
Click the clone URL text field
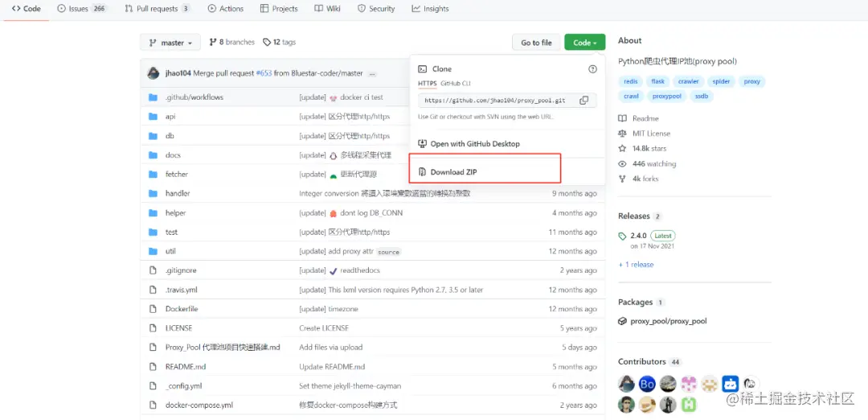(496, 101)
